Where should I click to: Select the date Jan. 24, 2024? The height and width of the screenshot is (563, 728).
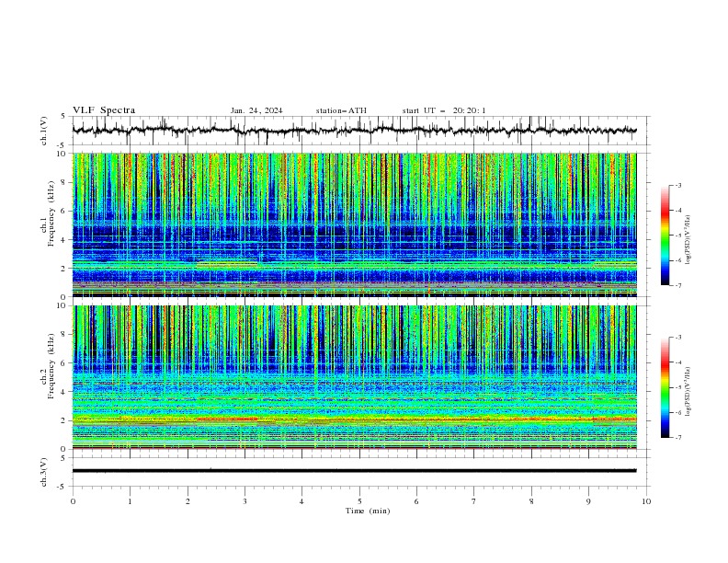(256, 110)
